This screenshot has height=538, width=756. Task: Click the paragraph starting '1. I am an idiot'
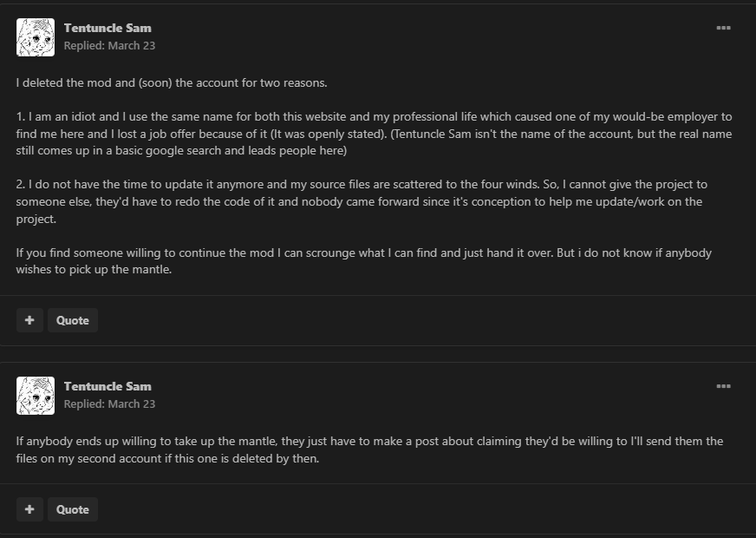click(x=375, y=134)
